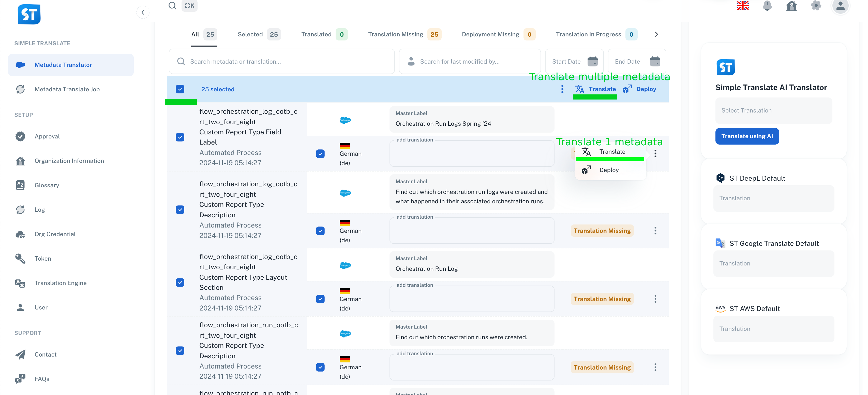Image resolution: width=868 pixels, height=395 pixels.
Task: Open the notifications bell icon
Action: [767, 6]
